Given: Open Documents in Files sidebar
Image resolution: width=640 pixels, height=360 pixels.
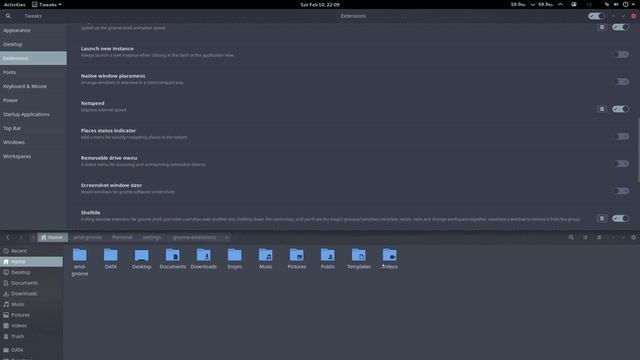Looking at the screenshot, I should pos(31,283).
